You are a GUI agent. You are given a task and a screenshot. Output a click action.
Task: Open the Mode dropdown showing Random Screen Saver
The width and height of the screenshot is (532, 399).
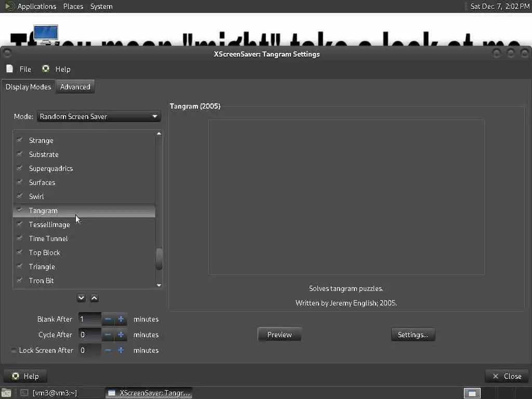99,116
